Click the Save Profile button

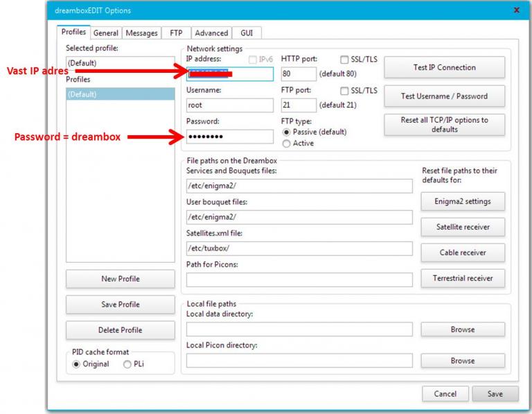point(120,304)
